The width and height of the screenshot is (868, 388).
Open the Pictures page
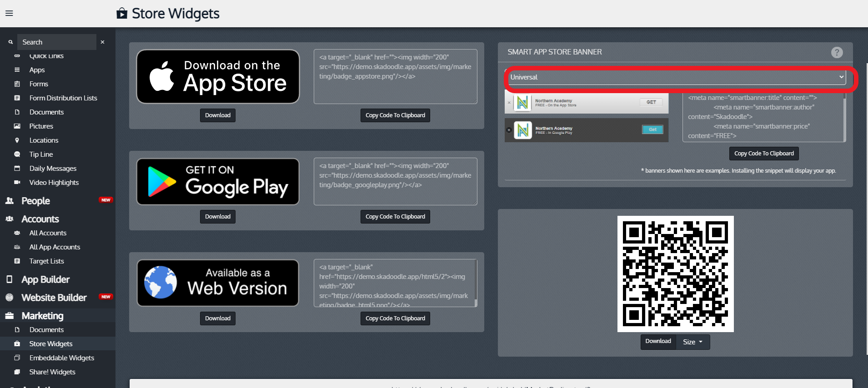[x=41, y=126]
